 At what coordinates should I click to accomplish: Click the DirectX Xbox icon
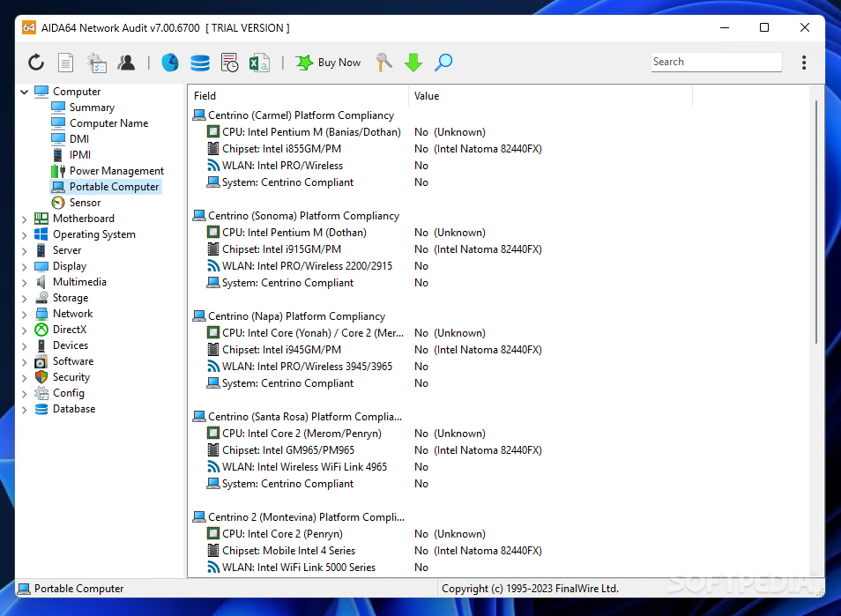click(41, 330)
